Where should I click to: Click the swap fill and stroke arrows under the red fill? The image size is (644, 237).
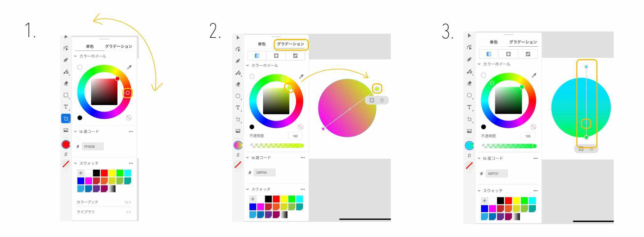click(x=66, y=154)
